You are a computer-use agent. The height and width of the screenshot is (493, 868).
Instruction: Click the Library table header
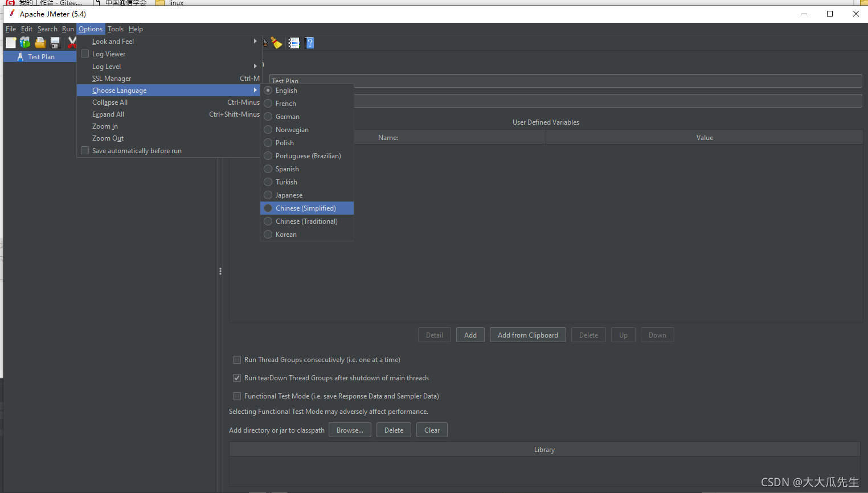tap(544, 450)
